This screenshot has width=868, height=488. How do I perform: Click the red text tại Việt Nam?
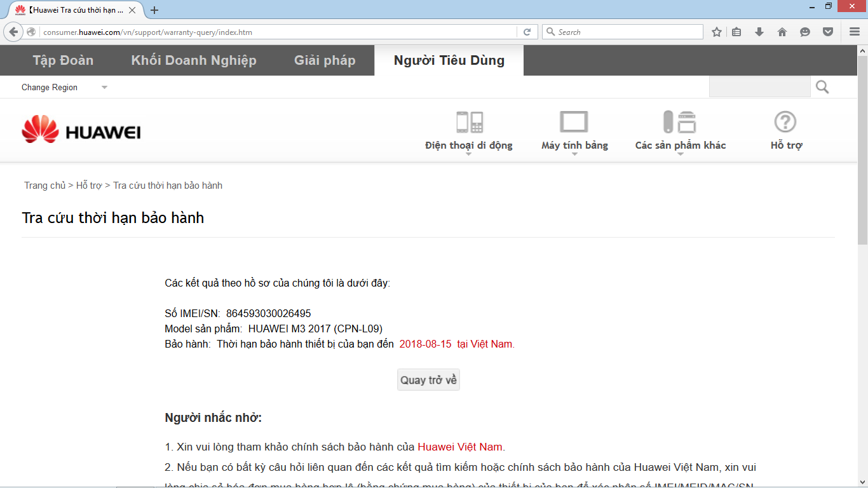coord(486,344)
